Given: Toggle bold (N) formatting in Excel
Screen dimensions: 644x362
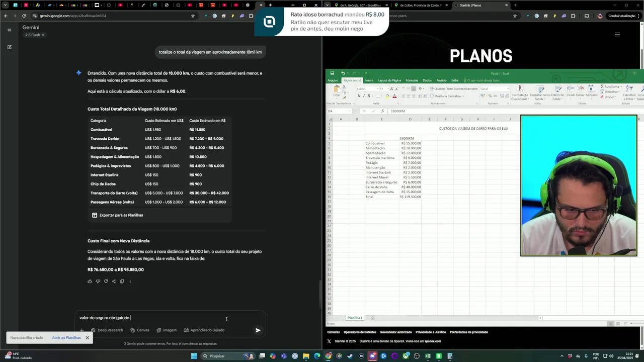Looking at the screenshot, I should tap(359, 96).
